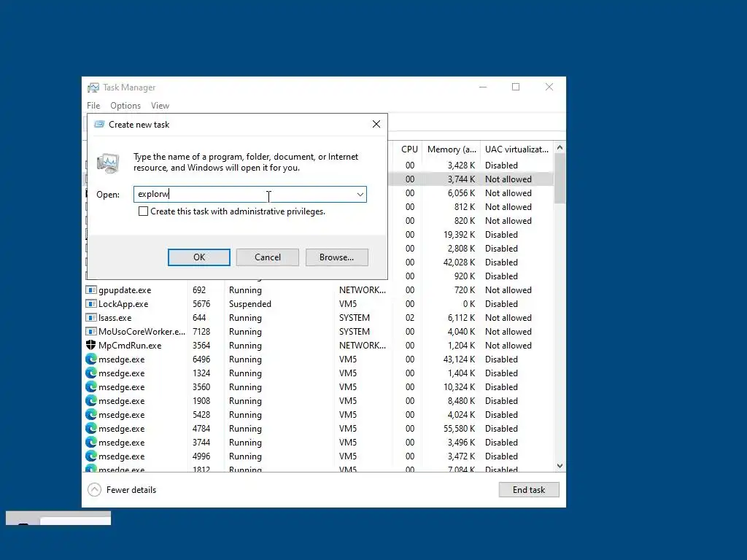
Task: Select the MpCmdRun.exe shield icon
Action: tap(90, 345)
